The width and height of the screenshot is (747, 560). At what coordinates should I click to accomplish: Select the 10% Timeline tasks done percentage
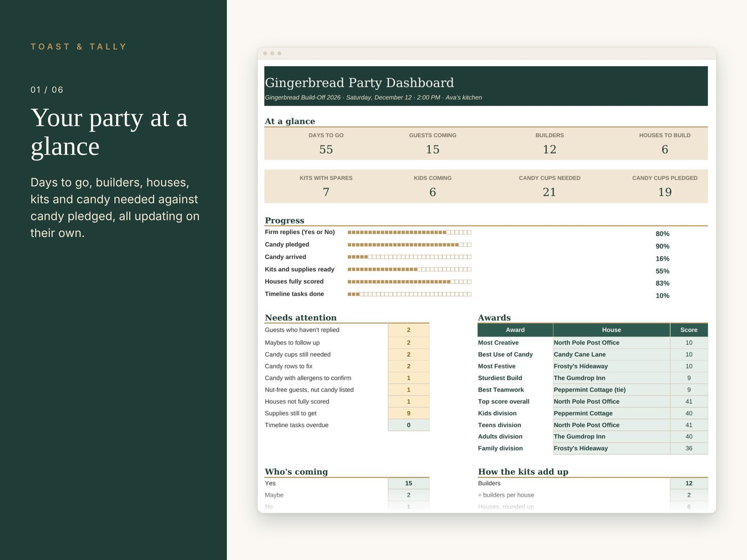662,296
